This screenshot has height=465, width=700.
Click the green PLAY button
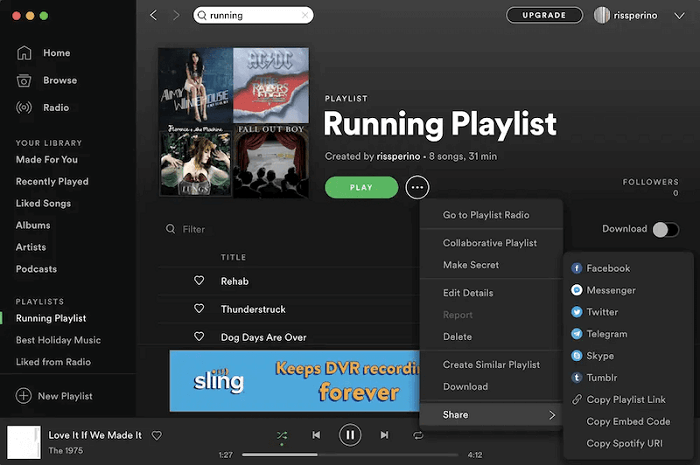(x=361, y=187)
